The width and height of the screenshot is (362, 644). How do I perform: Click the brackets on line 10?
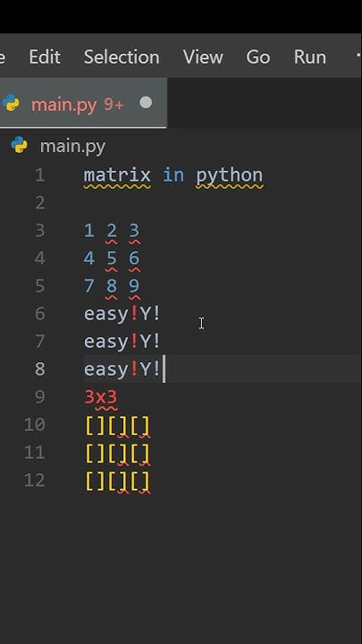117,426
